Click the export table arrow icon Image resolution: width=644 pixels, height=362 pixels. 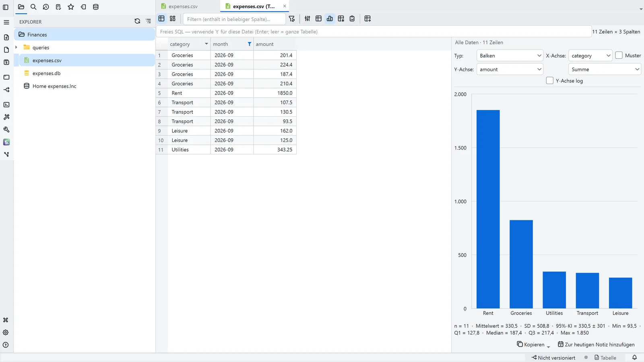[367, 19]
